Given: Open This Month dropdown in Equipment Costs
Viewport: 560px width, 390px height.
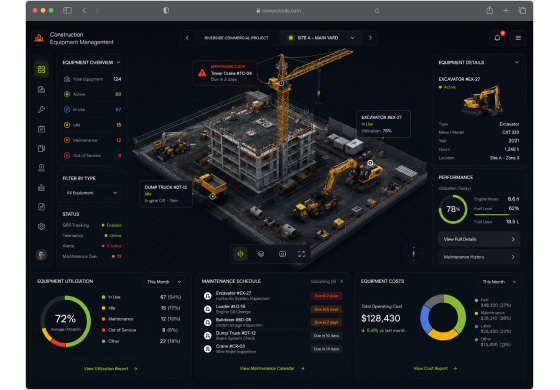Looking at the screenshot, I should pyautogui.click(x=499, y=282).
